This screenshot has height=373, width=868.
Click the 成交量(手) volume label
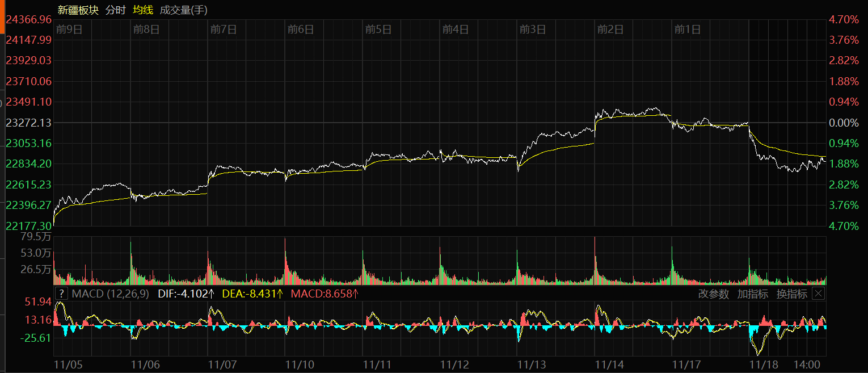[x=184, y=10]
